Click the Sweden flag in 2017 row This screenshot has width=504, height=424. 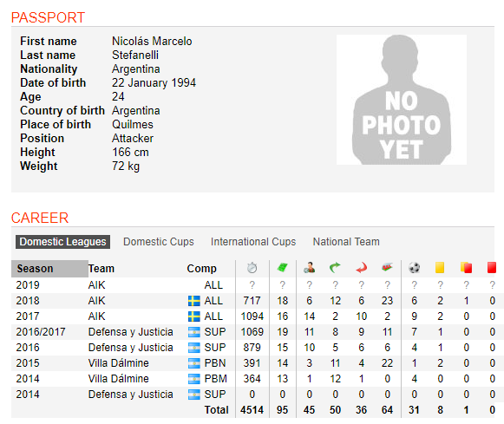(193, 316)
